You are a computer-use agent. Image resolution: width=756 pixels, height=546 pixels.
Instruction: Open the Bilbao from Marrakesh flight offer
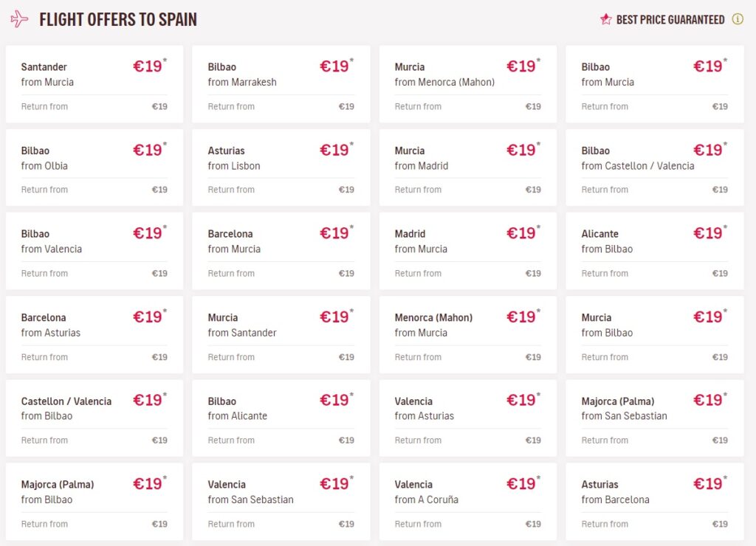point(281,83)
